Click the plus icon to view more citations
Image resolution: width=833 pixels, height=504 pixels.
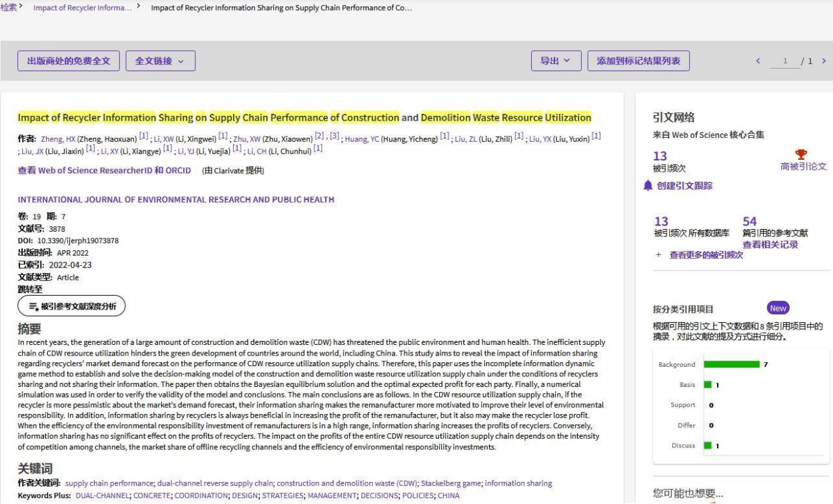(x=658, y=255)
